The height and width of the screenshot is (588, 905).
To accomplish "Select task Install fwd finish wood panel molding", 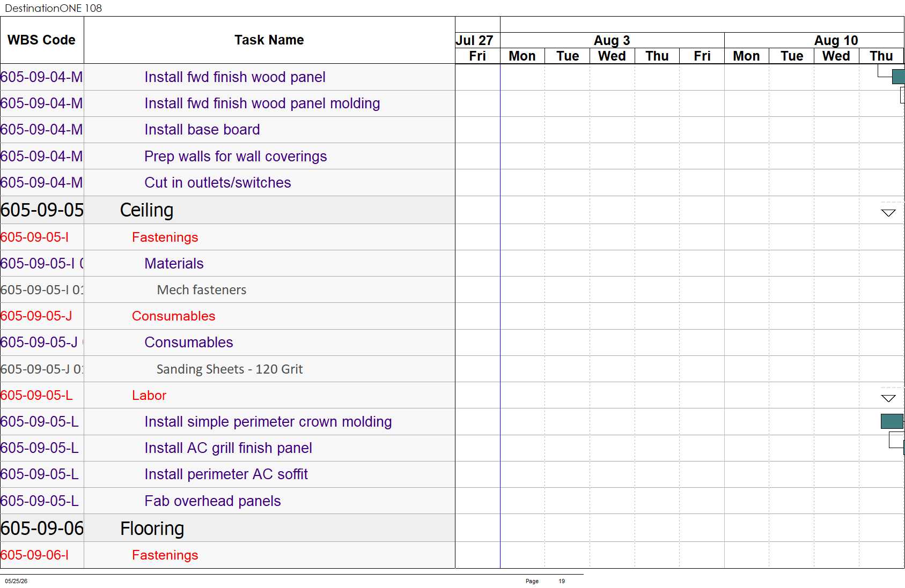I will (262, 103).
